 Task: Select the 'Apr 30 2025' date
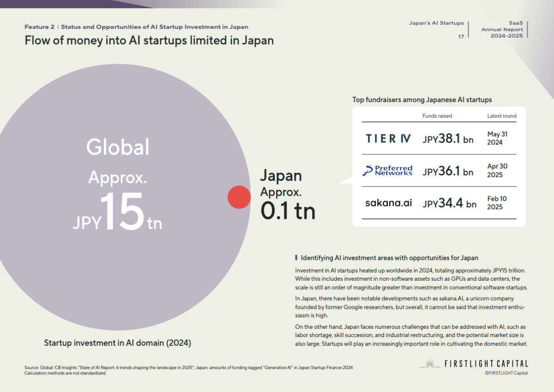[497, 170]
